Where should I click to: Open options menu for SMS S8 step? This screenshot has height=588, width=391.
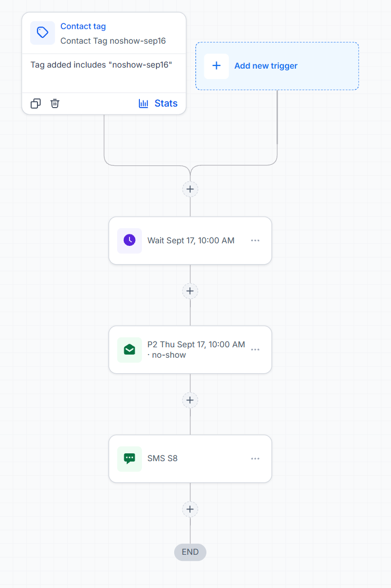pyautogui.click(x=255, y=459)
